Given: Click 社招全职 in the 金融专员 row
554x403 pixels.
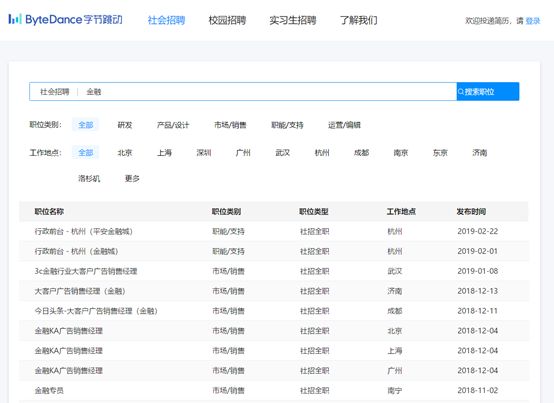Looking at the screenshot, I should [314, 391].
